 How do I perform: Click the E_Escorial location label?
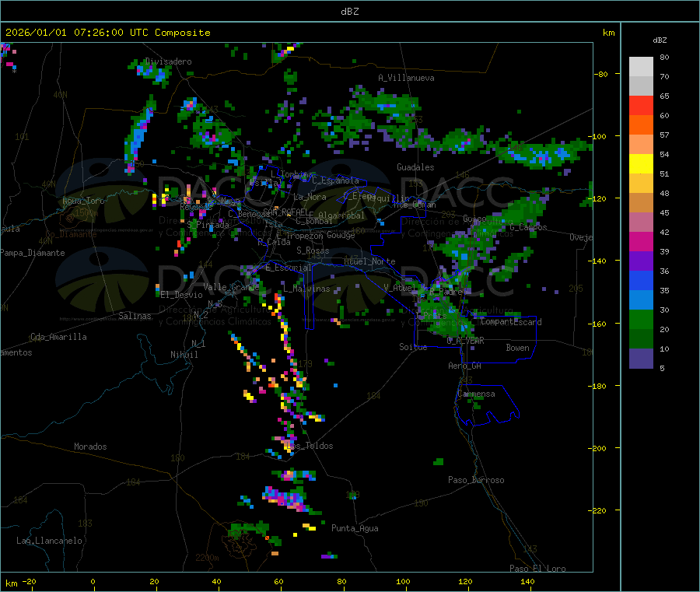click(289, 268)
